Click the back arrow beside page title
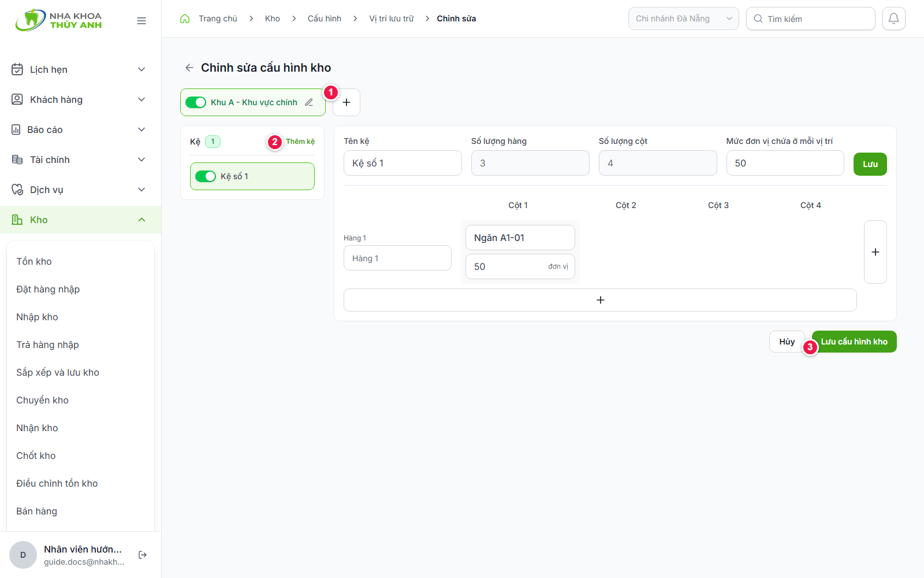 coord(189,68)
